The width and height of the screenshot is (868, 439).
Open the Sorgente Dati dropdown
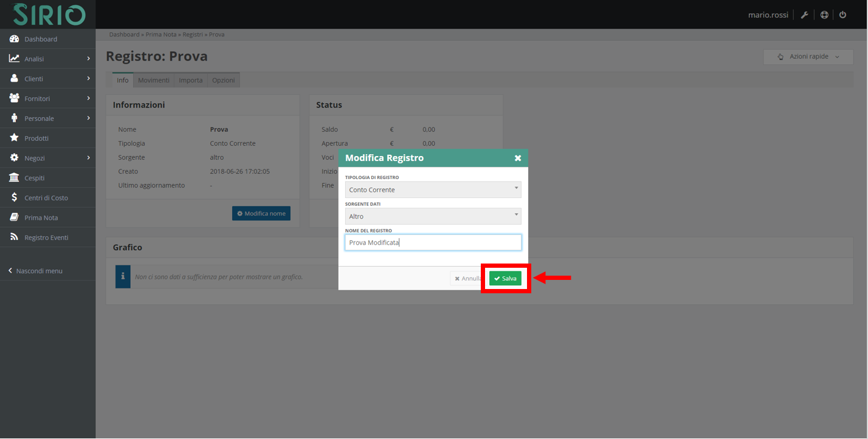(x=433, y=216)
